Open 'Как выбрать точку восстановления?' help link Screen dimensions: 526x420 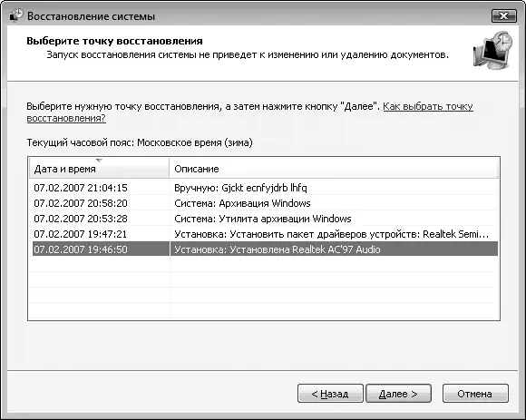[x=428, y=106]
